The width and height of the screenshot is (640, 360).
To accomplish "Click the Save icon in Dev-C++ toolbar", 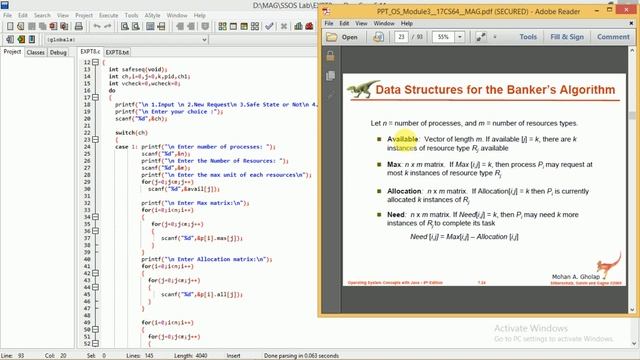I will pyautogui.click(x=31, y=26).
